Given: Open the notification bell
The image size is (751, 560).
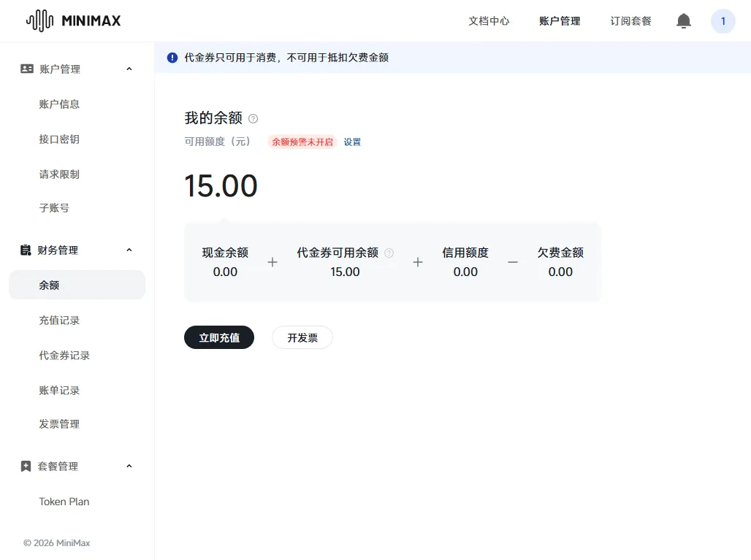Looking at the screenshot, I should click(683, 21).
